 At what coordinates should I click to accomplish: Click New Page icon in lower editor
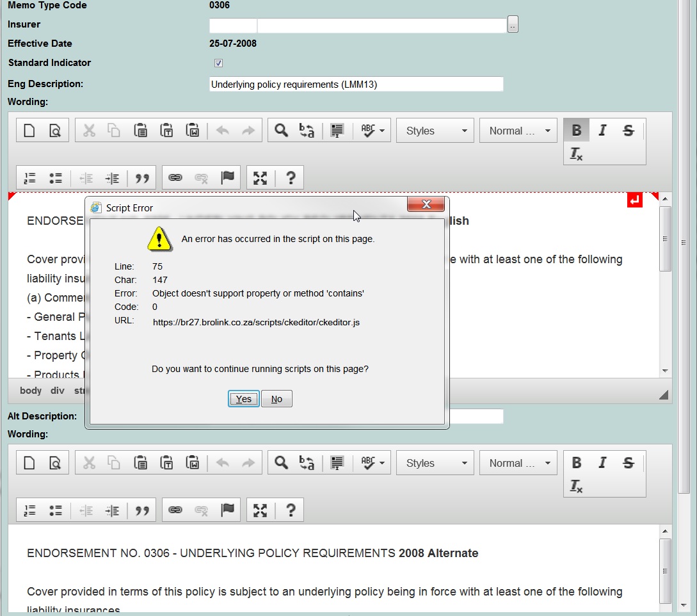click(29, 463)
